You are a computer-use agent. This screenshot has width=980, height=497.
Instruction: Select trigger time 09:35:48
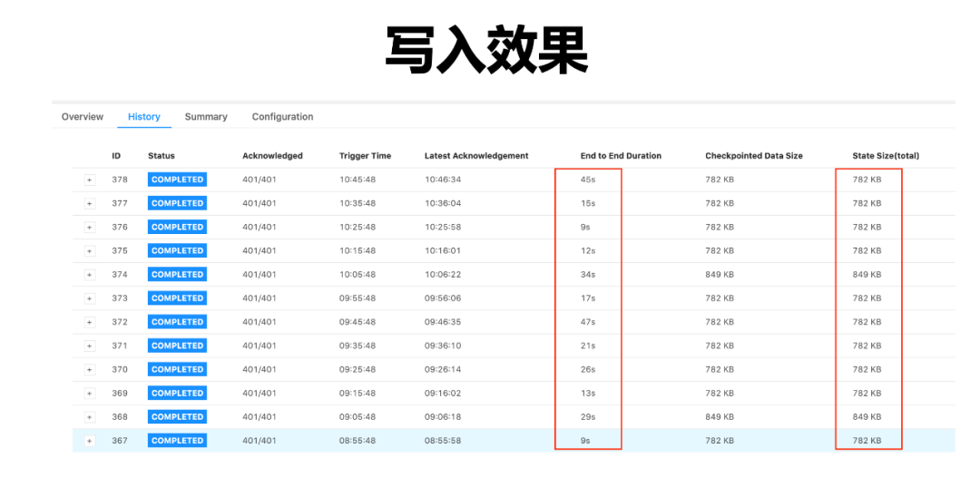point(358,346)
